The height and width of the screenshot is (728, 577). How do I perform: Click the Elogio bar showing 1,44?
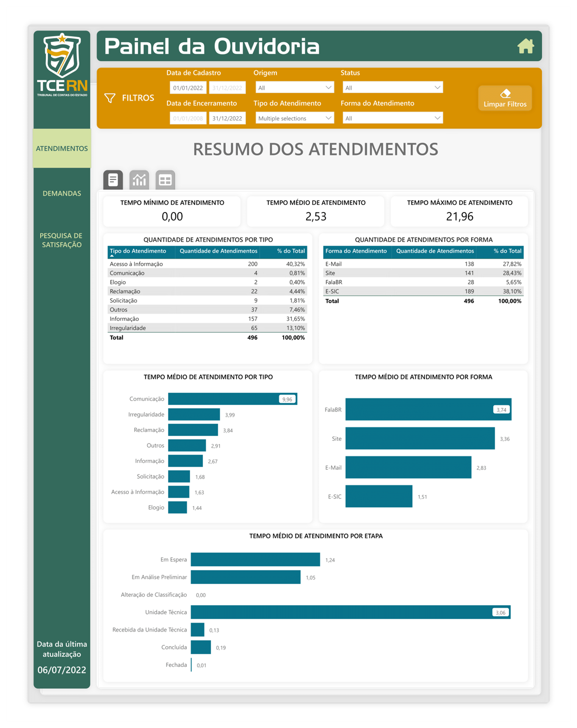pyautogui.click(x=178, y=507)
